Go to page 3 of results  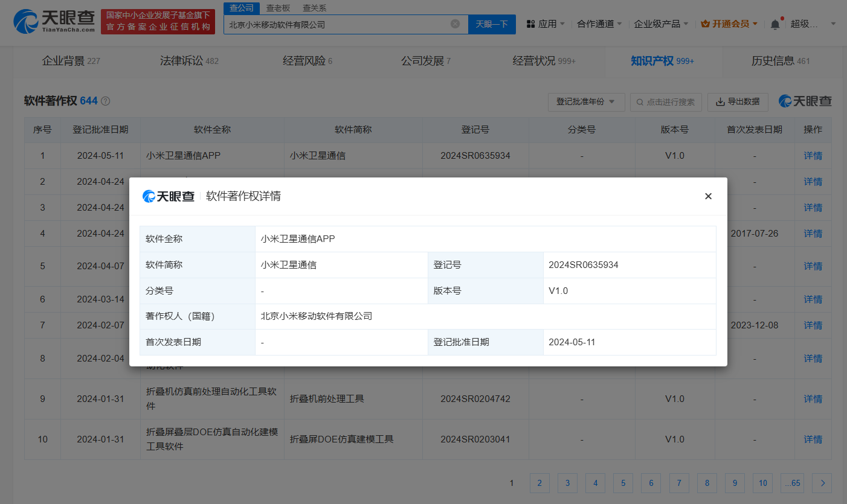pyautogui.click(x=567, y=483)
